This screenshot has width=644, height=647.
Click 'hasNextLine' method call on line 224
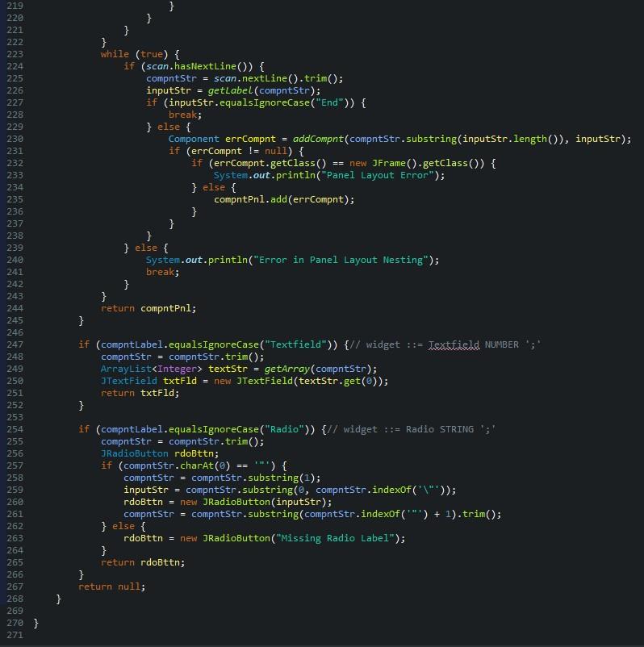pos(205,66)
